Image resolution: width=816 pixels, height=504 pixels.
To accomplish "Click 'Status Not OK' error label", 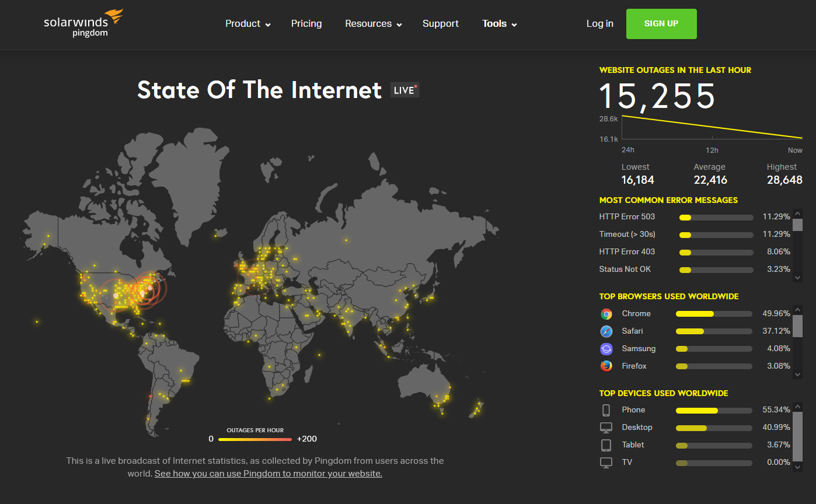I will click(x=625, y=269).
